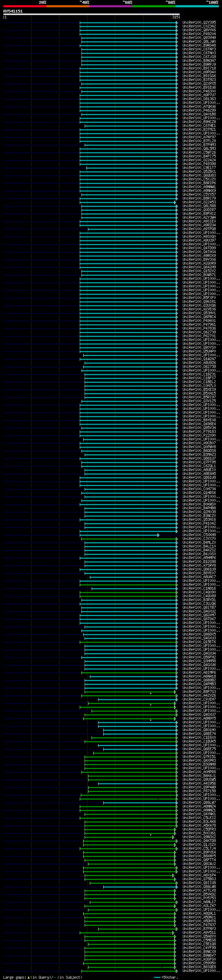Select the short alignment bar for UniRef100_C5XKH8
This screenshot has width=222, height=980.
click(x=119, y=535)
